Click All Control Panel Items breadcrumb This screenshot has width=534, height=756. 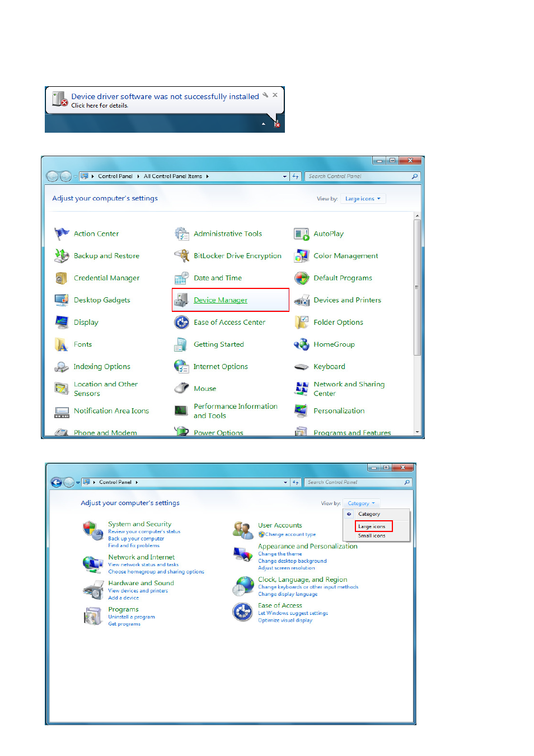click(172, 176)
